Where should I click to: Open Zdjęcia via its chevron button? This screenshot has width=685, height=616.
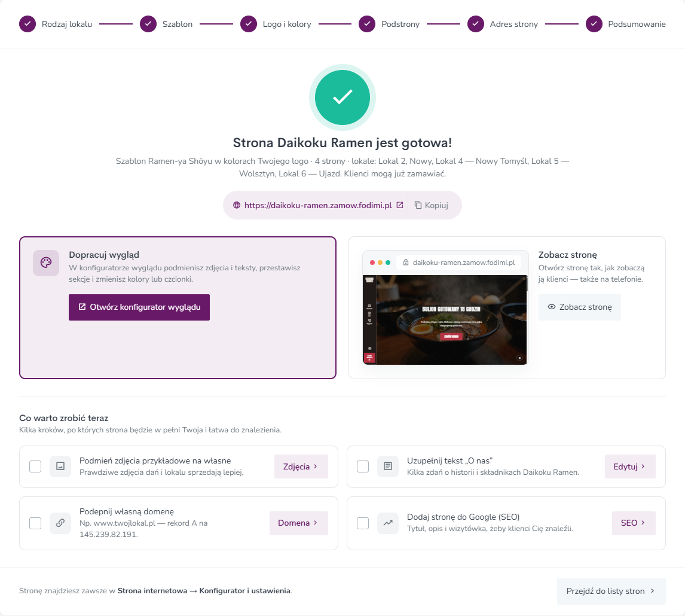(301, 466)
